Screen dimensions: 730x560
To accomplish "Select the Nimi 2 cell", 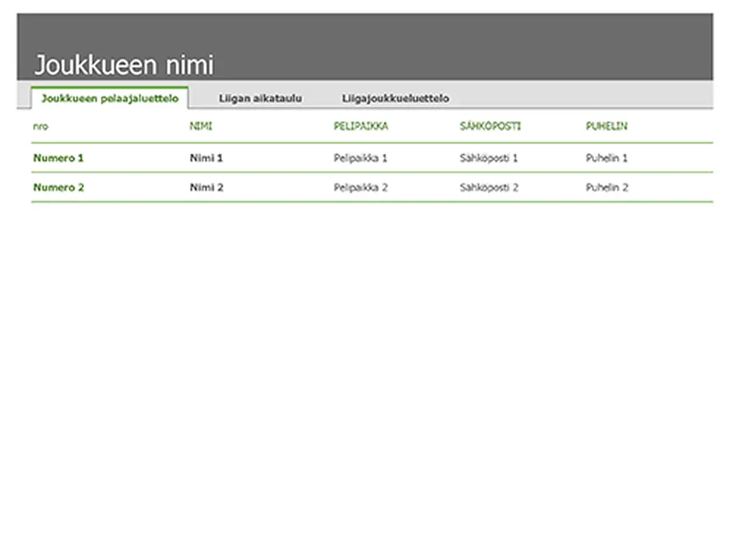I will 207,188.
